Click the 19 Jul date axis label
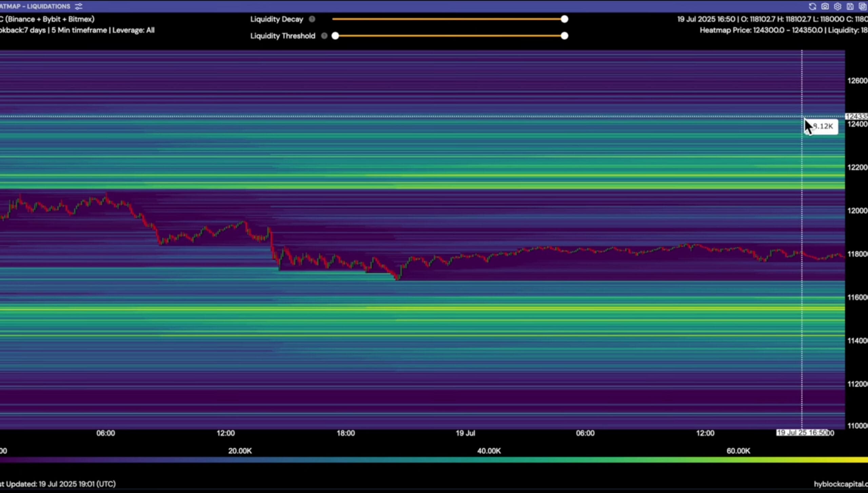This screenshot has height=493, width=868. pos(465,433)
